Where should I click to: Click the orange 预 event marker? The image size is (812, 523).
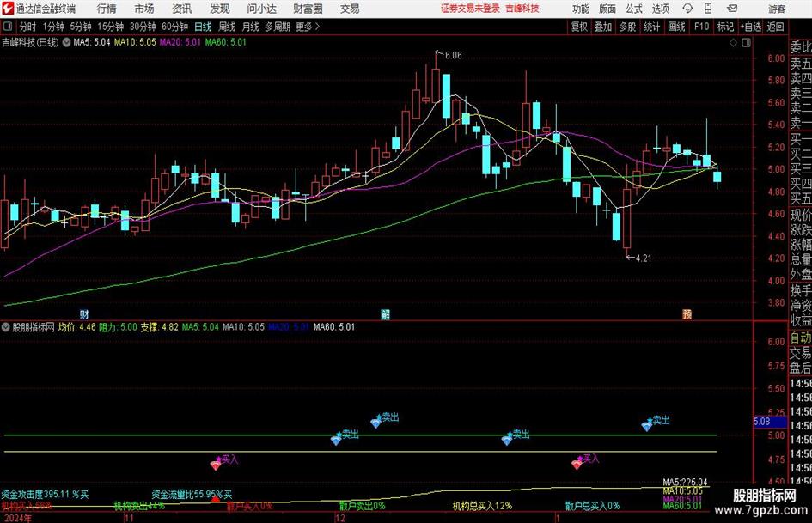point(687,313)
